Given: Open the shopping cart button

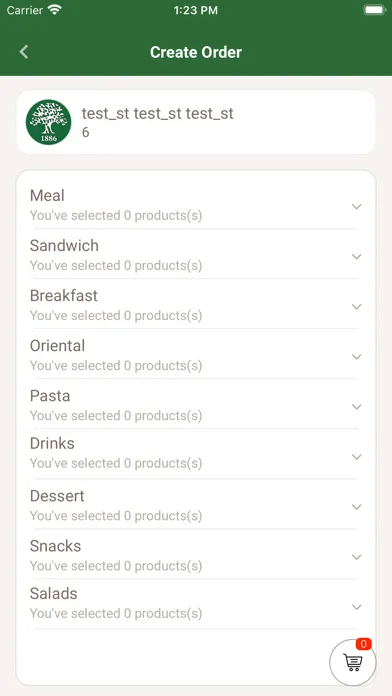Looking at the screenshot, I should click(x=353, y=663).
